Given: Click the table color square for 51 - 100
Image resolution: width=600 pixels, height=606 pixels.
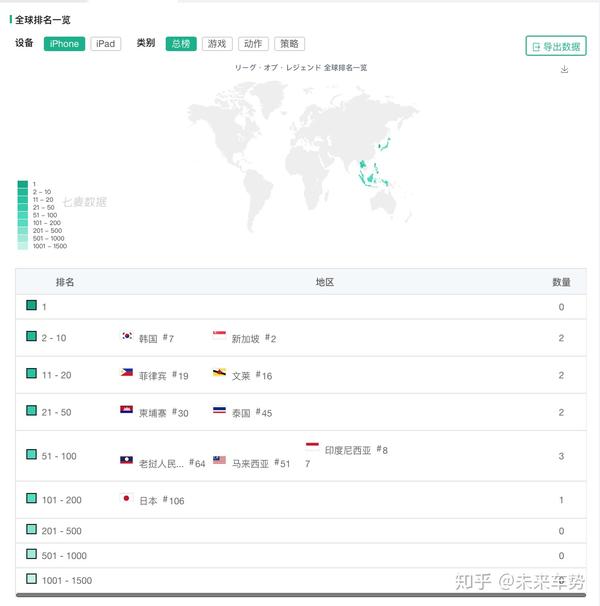Looking at the screenshot, I should [x=31, y=454].
